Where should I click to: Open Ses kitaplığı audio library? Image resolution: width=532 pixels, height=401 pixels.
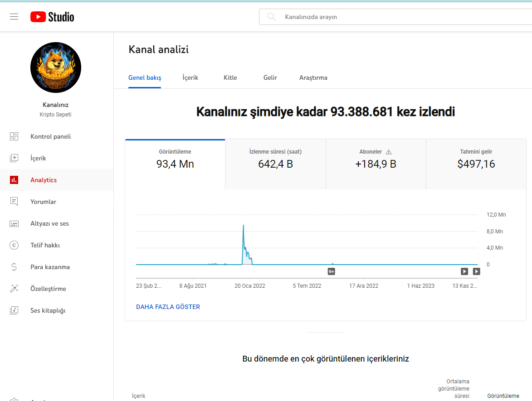48,310
